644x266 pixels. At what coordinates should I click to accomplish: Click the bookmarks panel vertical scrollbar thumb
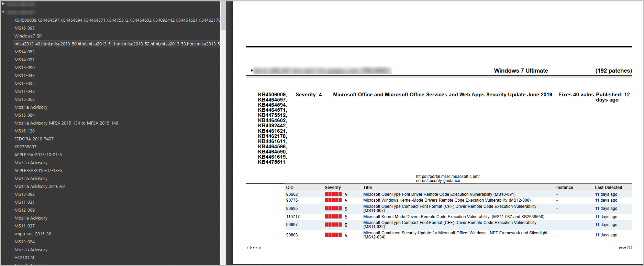[223, 15]
